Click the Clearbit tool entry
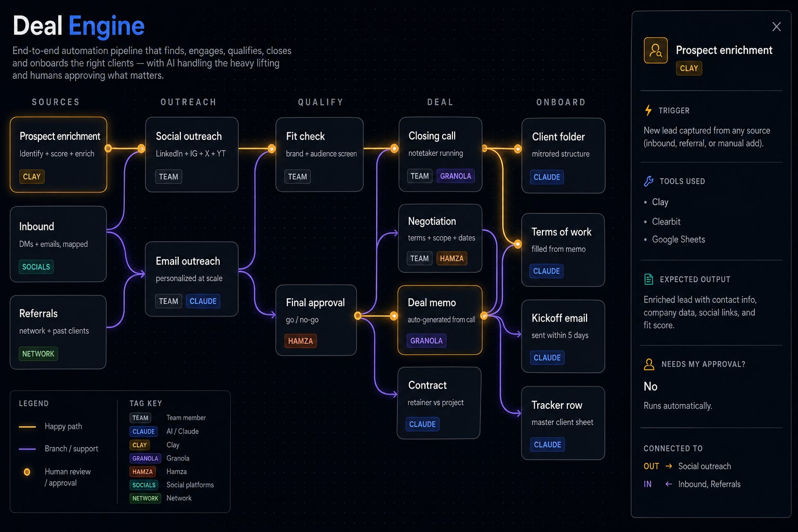This screenshot has width=798, height=532. [666, 221]
